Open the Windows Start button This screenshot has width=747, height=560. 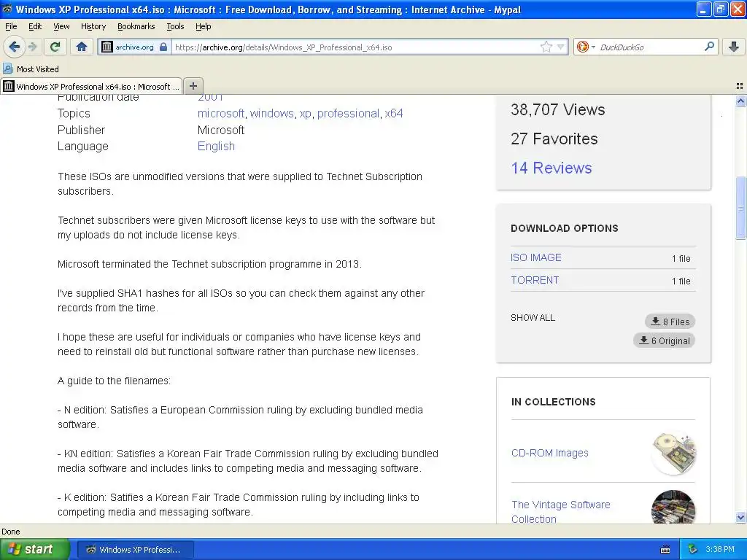point(34,549)
